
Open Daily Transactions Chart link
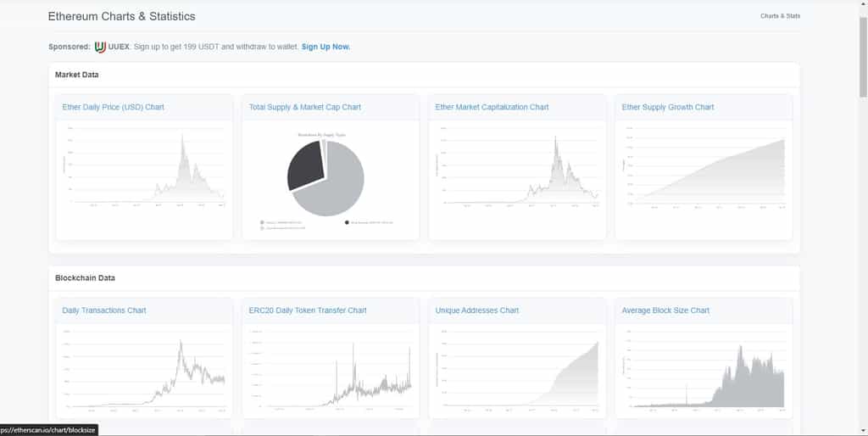[x=104, y=310]
